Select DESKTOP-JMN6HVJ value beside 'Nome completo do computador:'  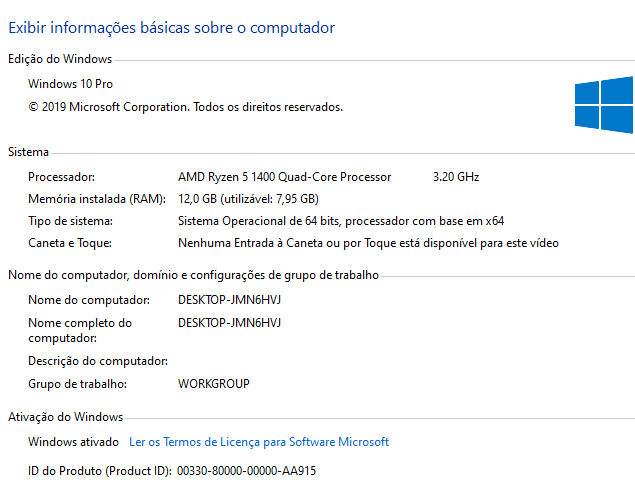[230, 323]
